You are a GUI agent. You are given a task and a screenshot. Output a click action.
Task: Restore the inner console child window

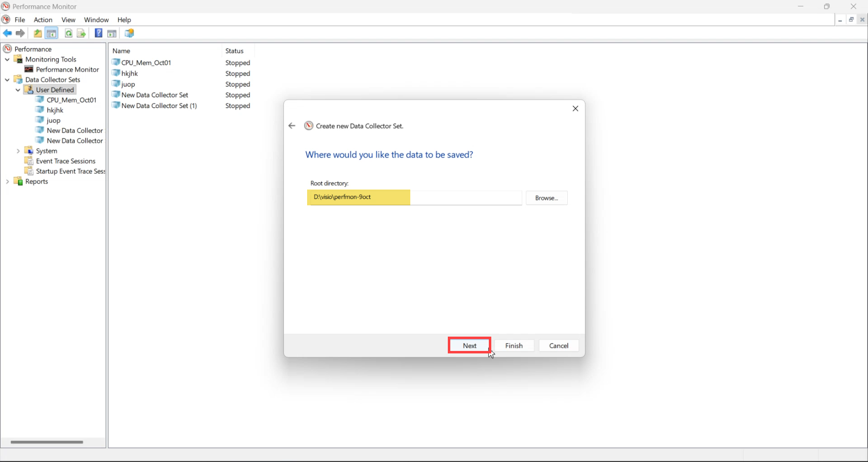click(851, 20)
